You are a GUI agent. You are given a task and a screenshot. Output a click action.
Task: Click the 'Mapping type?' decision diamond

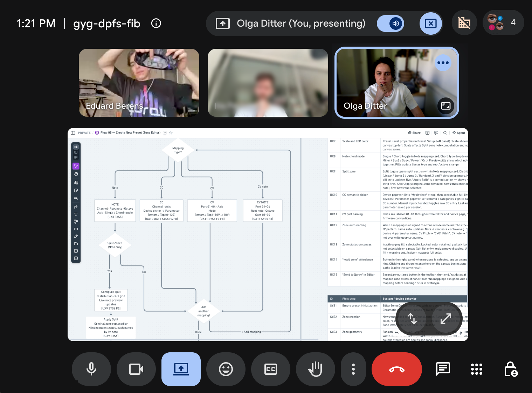click(178, 150)
